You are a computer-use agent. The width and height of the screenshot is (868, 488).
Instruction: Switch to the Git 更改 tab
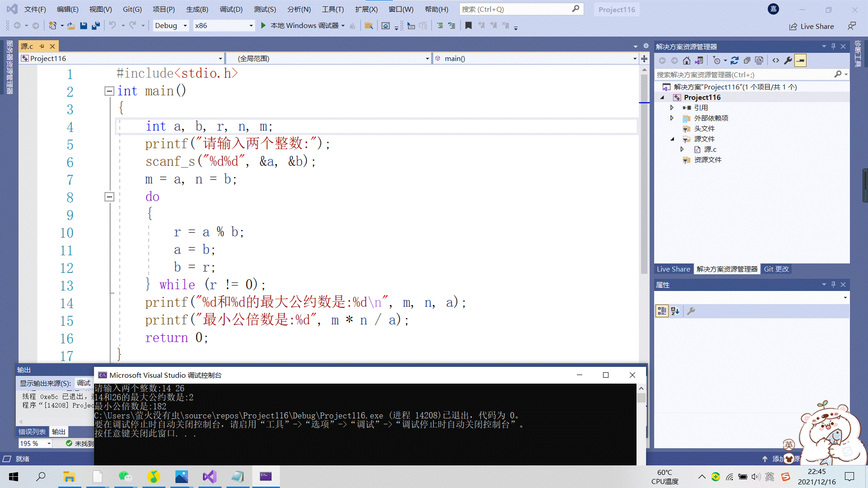click(x=776, y=269)
